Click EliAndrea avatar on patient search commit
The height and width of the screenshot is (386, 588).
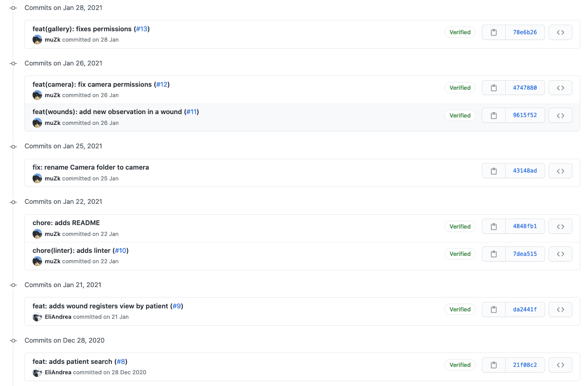point(37,373)
